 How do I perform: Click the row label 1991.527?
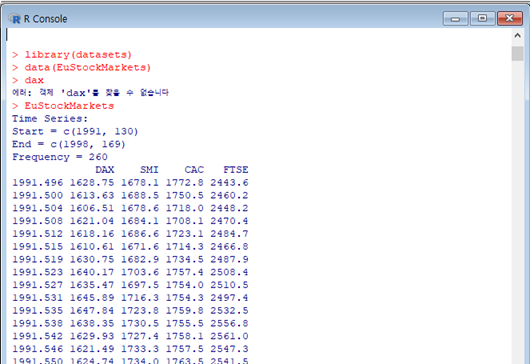click(x=38, y=285)
